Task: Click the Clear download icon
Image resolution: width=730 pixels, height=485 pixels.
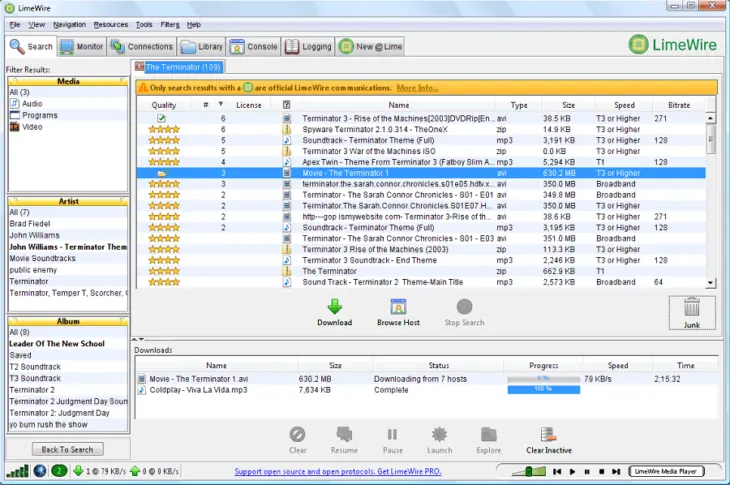Action: 297,434
